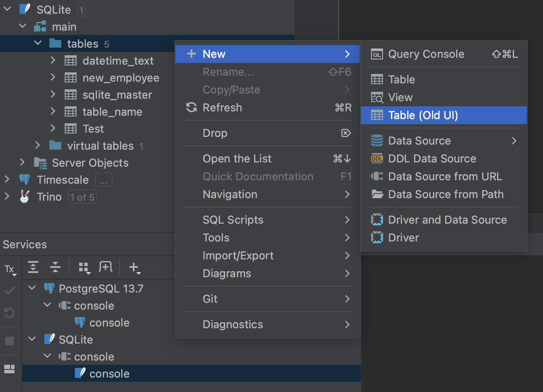Click the Tx transaction mode button
The image size is (543, 392).
point(10,270)
